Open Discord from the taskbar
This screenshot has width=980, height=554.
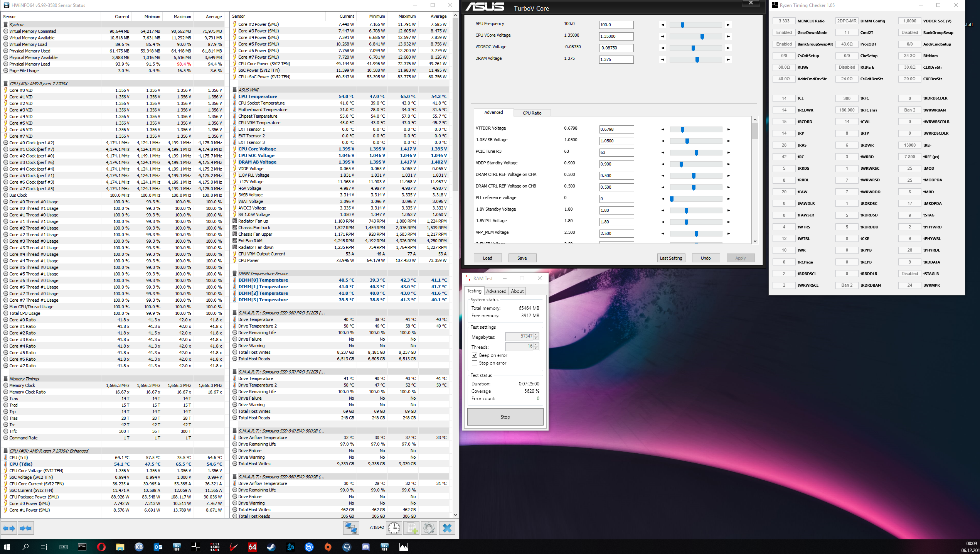pyautogui.click(x=365, y=547)
